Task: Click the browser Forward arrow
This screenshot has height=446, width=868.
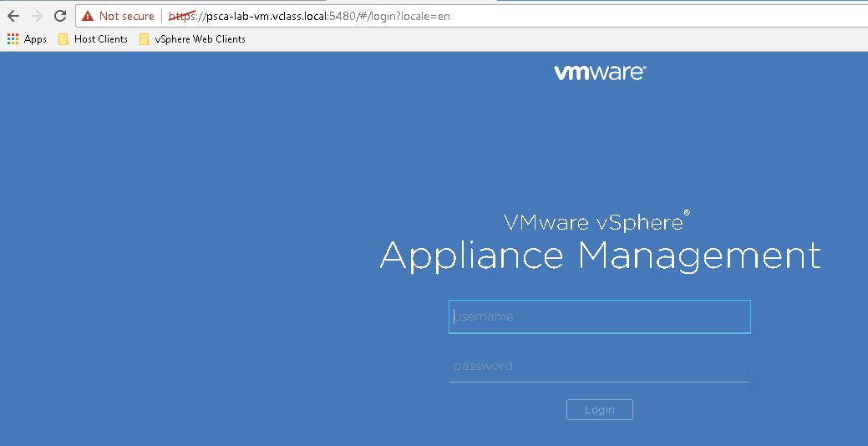Action: (x=36, y=16)
